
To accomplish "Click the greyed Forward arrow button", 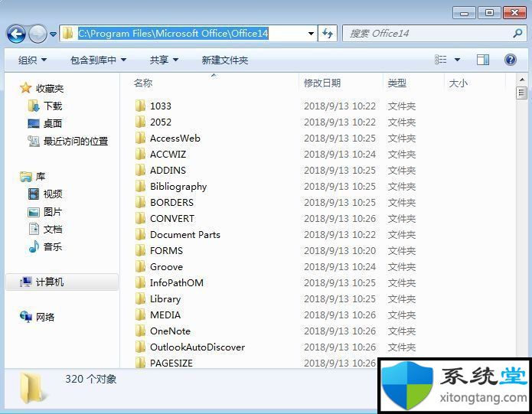I will [38, 34].
